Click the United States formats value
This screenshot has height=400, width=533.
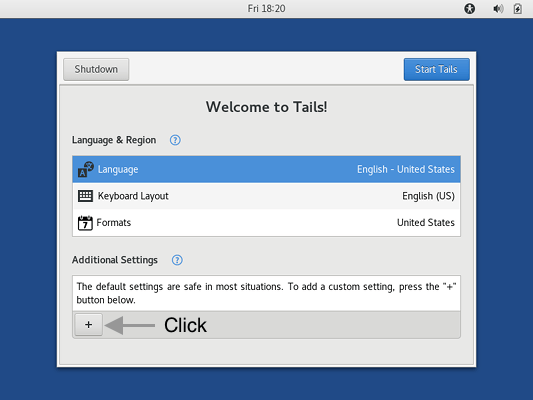tap(426, 223)
